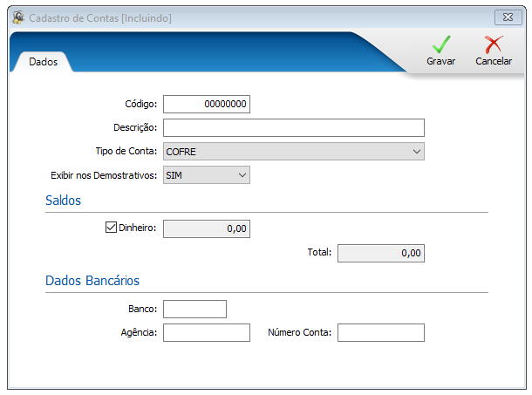Click the red Cancelar X icon
The height and width of the screenshot is (395, 532).
pyautogui.click(x=494, y=45)
